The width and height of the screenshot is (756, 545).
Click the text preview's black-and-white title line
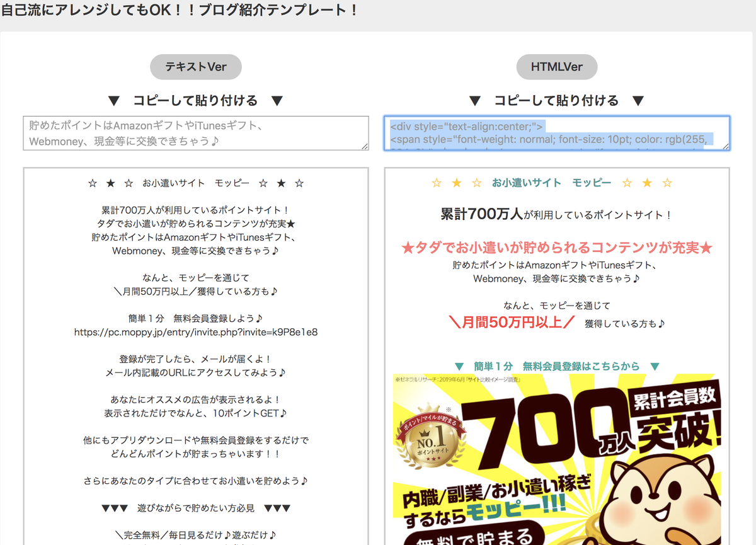(x=196, y=183)
